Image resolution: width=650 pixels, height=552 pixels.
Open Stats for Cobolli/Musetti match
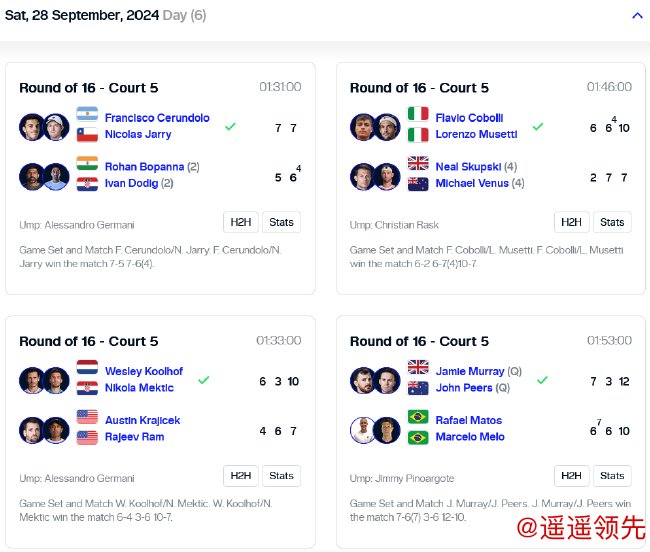(x=612, y=222)
